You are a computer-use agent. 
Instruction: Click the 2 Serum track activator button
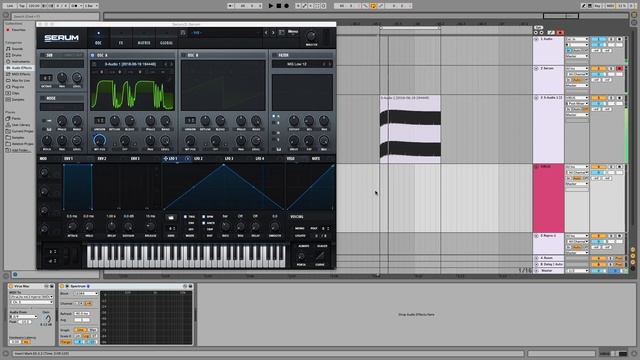coord(598,69)
